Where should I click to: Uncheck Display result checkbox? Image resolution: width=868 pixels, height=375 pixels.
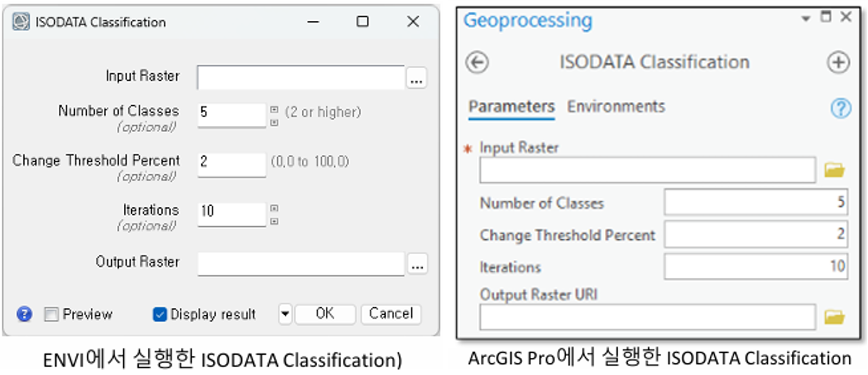point(159,315)
